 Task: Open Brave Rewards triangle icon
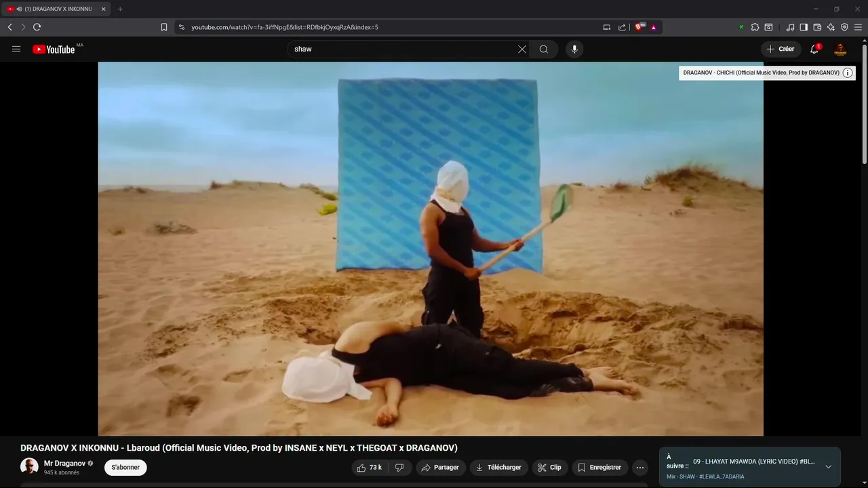point(654,27)
